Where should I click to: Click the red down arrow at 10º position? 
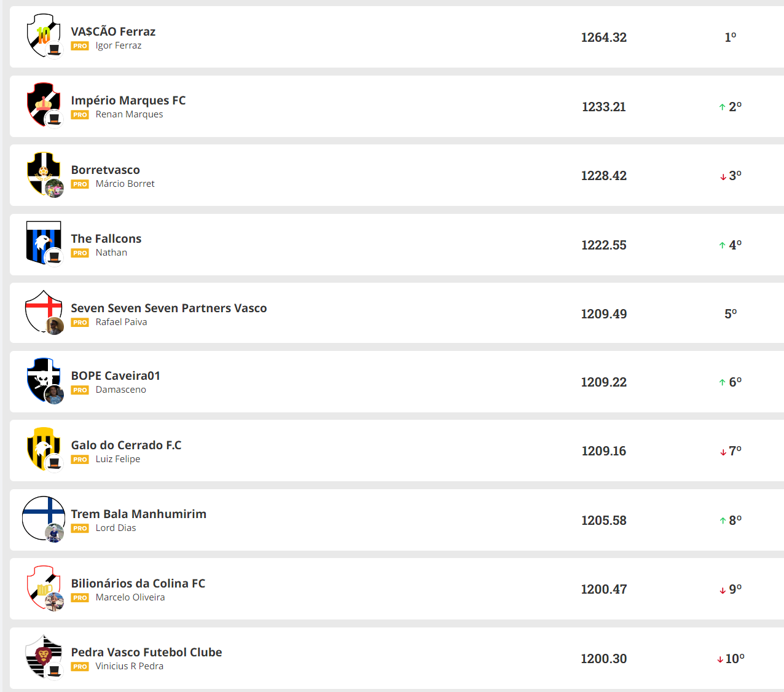[x=719, y=659]
